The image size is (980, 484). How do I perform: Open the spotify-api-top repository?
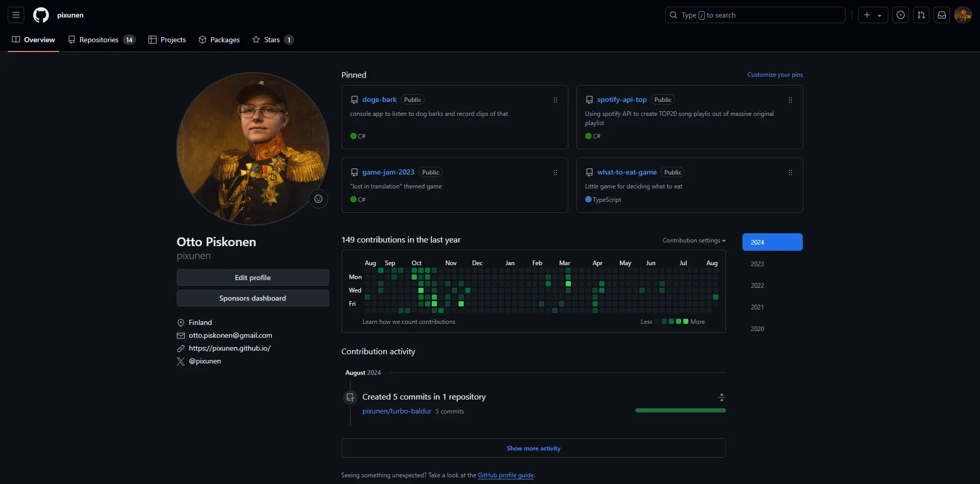tap(622, 99)
